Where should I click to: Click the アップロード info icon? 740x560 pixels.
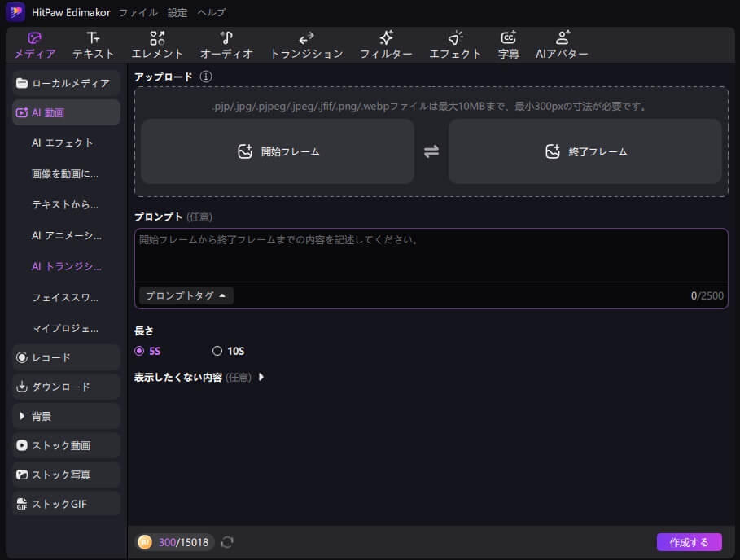click(x=206, y=77)
